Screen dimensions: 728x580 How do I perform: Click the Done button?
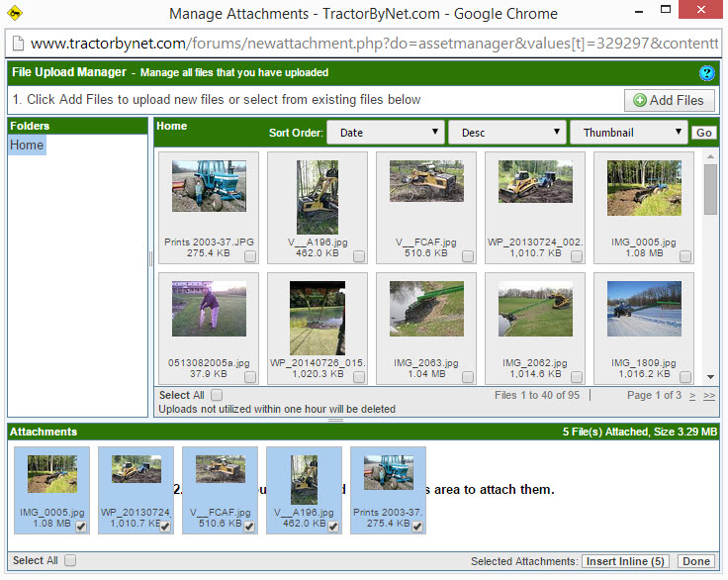(x=696, y=561)
